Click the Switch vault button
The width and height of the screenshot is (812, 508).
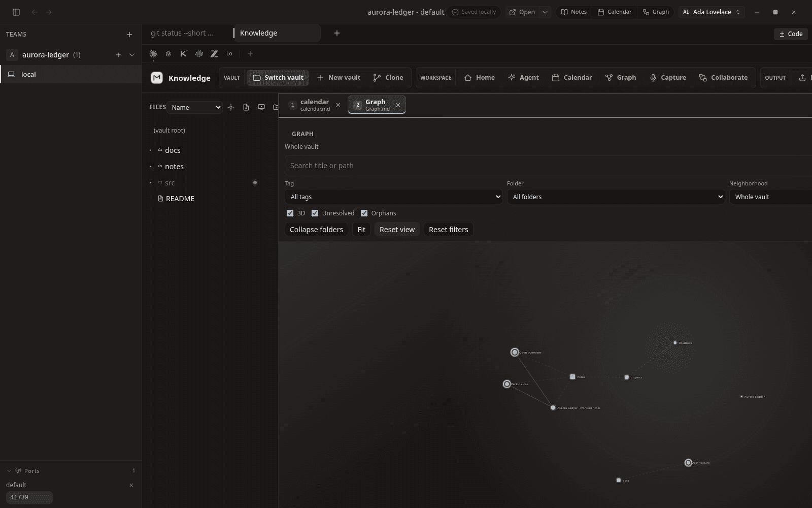[x=278, y=78]
